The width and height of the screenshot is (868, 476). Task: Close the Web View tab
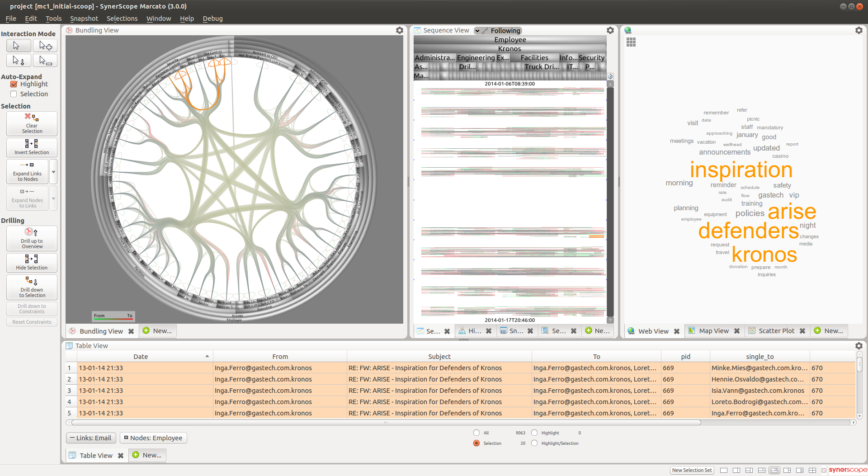click(677, 331)
